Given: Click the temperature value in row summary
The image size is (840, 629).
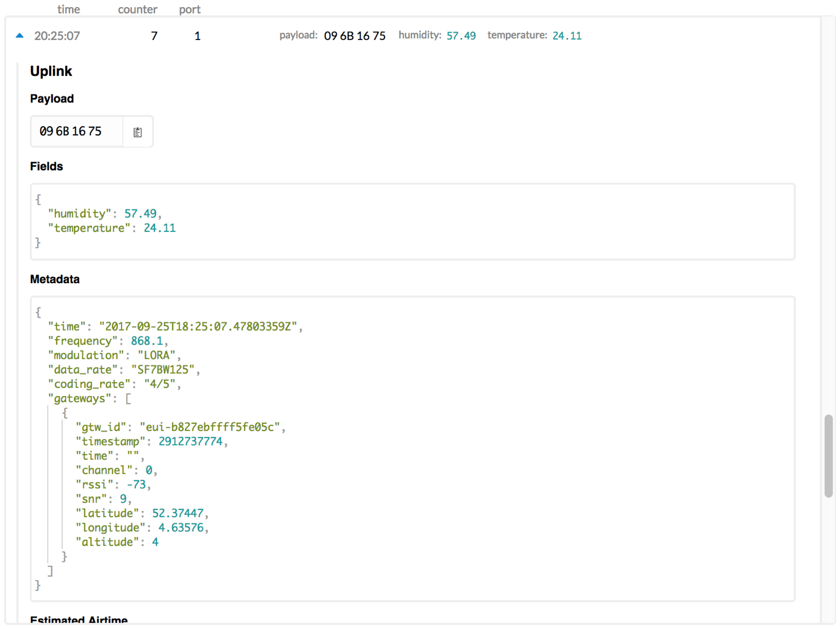Looking at the screenshot, I should point(566,36).
